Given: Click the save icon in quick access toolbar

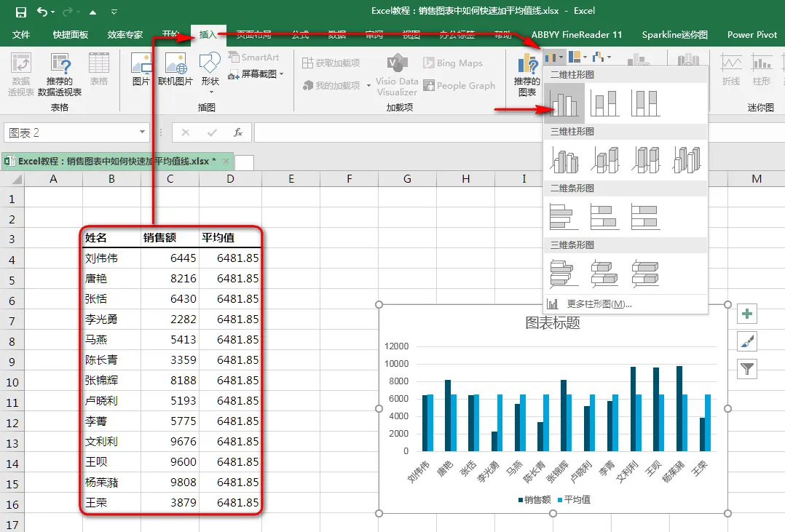Looking at the screenshot, I should pyautogui.click(x=20, y=12).
